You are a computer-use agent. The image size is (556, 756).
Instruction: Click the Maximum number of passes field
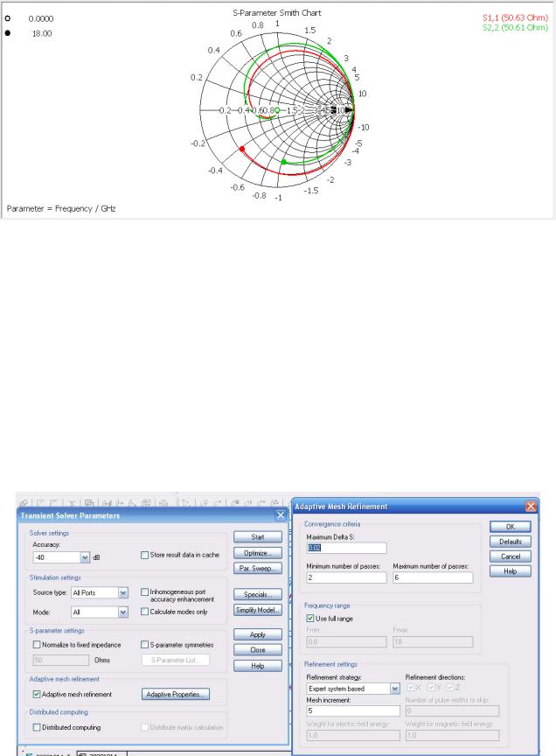coord(433,577)
